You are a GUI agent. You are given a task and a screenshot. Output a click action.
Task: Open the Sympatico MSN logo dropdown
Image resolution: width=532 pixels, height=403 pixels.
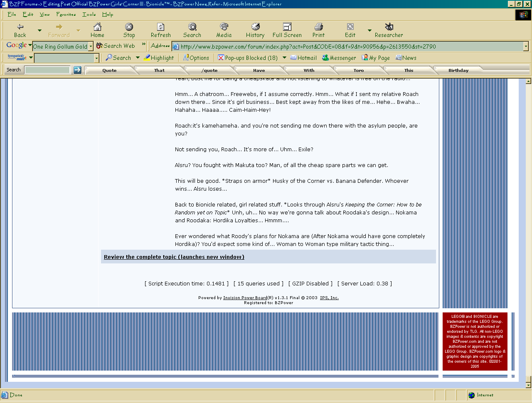pos(31,57)
